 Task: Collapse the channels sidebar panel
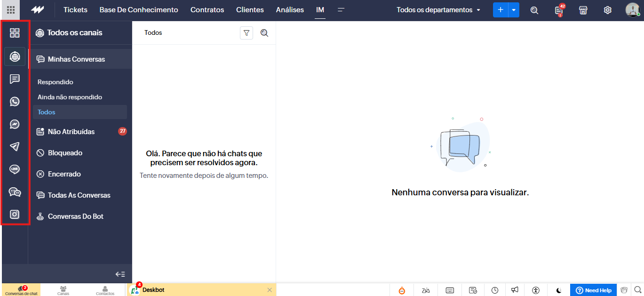pyautogui.click(x=120, y=274)
